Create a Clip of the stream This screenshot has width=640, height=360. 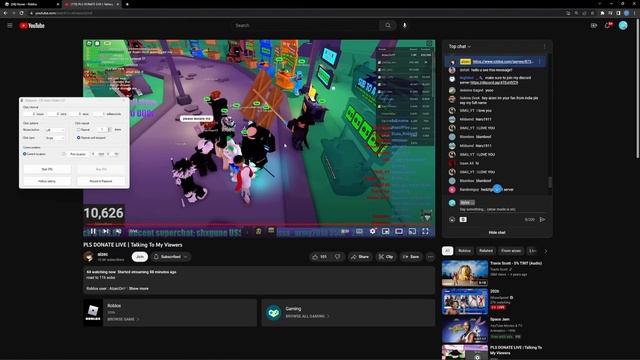point(386,257)
